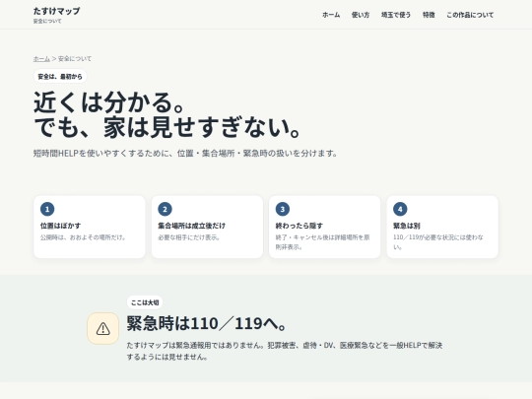Click 安全について subtitle under the logo
The image size is (532, 399).
(x=47, y=21)
